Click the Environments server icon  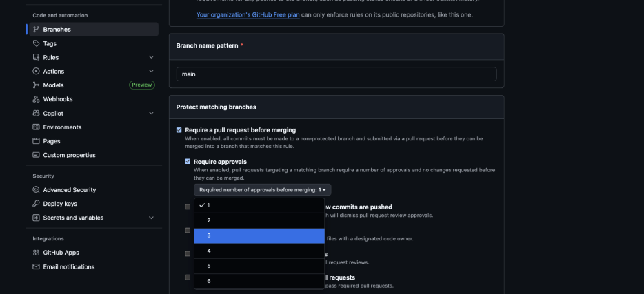36,127
